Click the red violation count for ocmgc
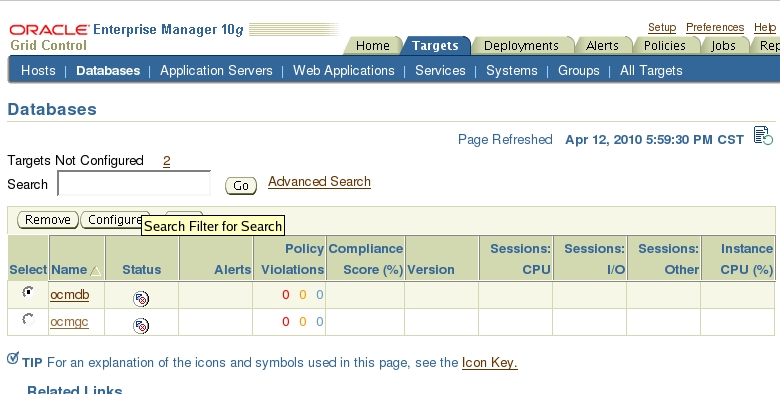The image size is (780, 394). (x=286, y=322)
